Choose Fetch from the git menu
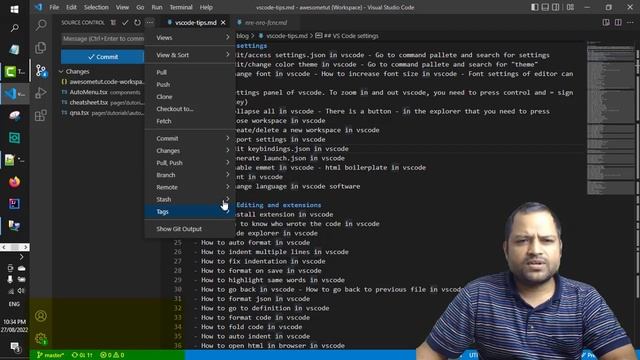Viewport: 640px width, 360px height. point(190,121)
